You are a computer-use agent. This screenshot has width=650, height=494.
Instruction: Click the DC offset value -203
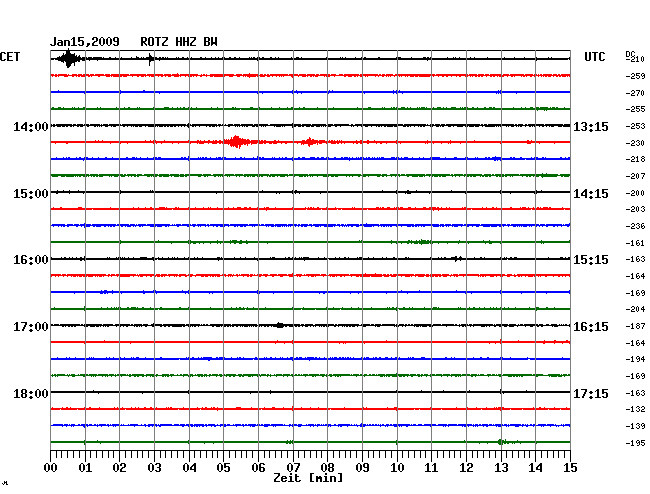point(635,209)
